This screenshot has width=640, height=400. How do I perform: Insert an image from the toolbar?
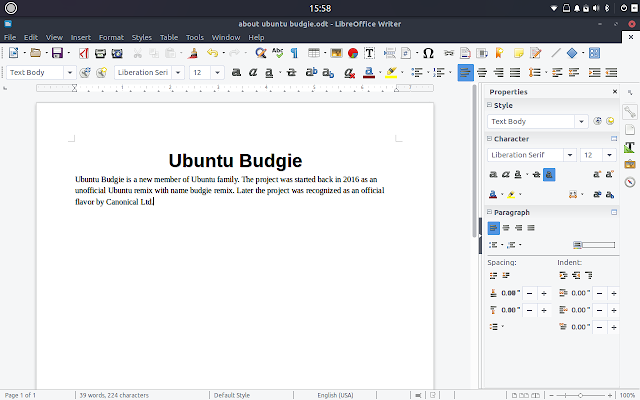(x=336, y=53)
